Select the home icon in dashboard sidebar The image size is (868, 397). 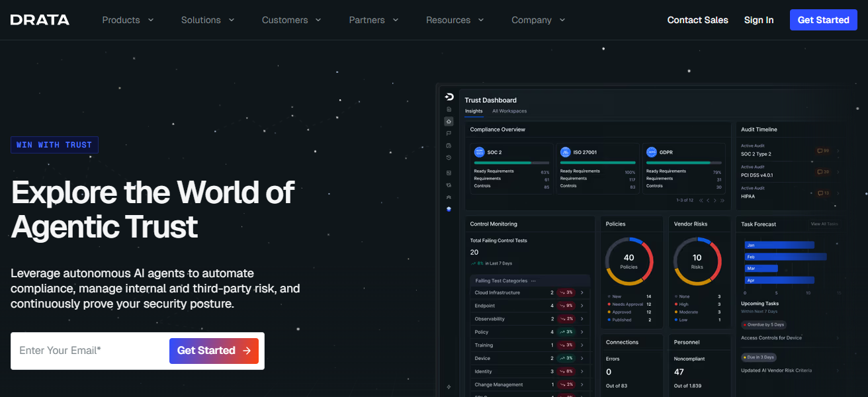coord(449,121)
